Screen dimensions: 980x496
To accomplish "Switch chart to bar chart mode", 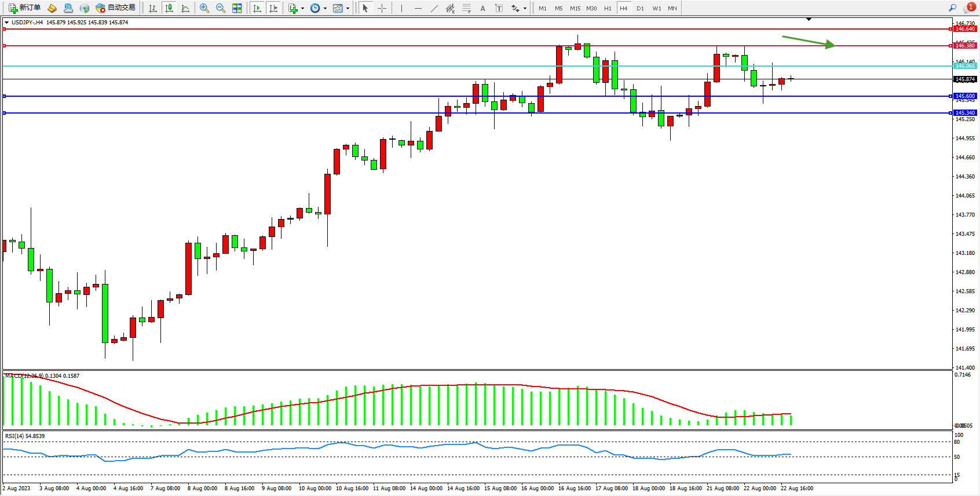I will (x=153, y=8).
